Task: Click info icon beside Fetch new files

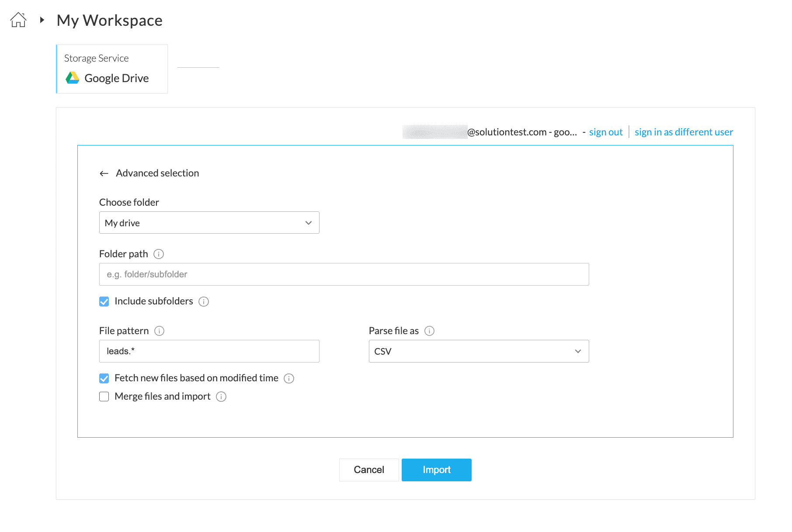Action: [289, 378]
